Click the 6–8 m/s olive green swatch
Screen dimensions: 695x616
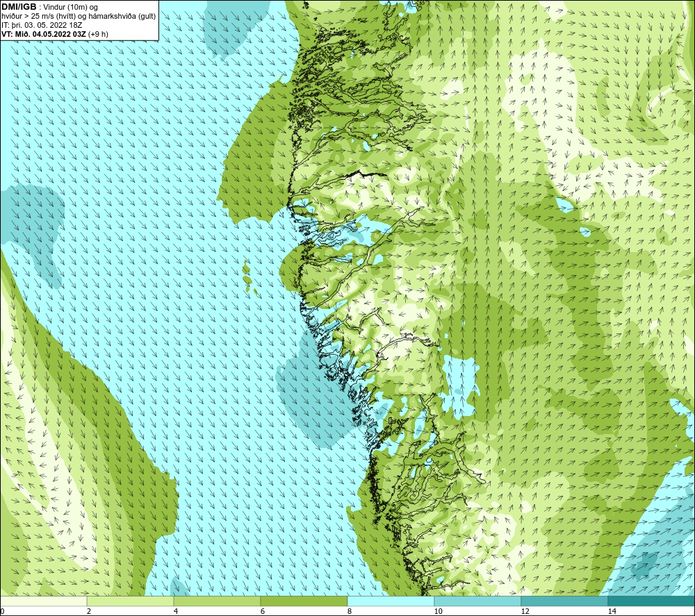pos(304,601)
